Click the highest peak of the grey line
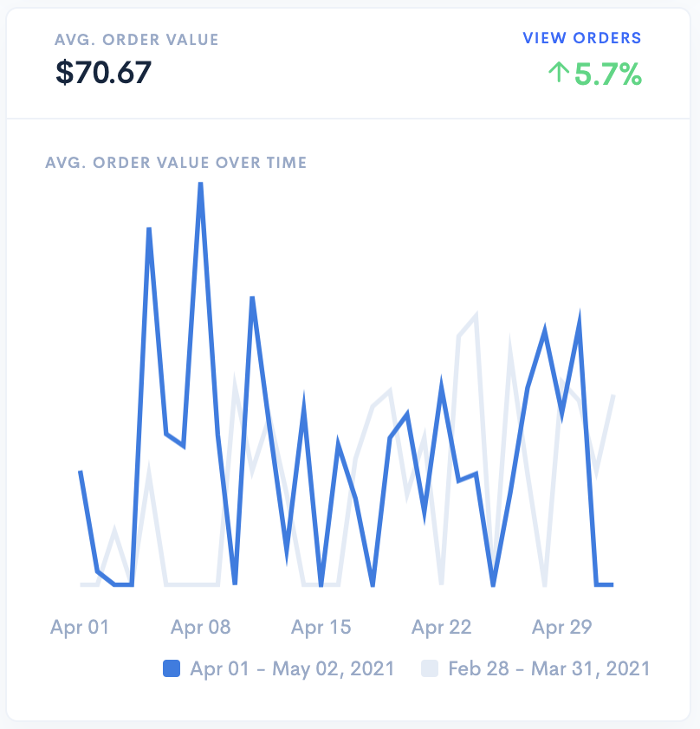The height and width of the screenshot is (729, 700). [476, 316]
